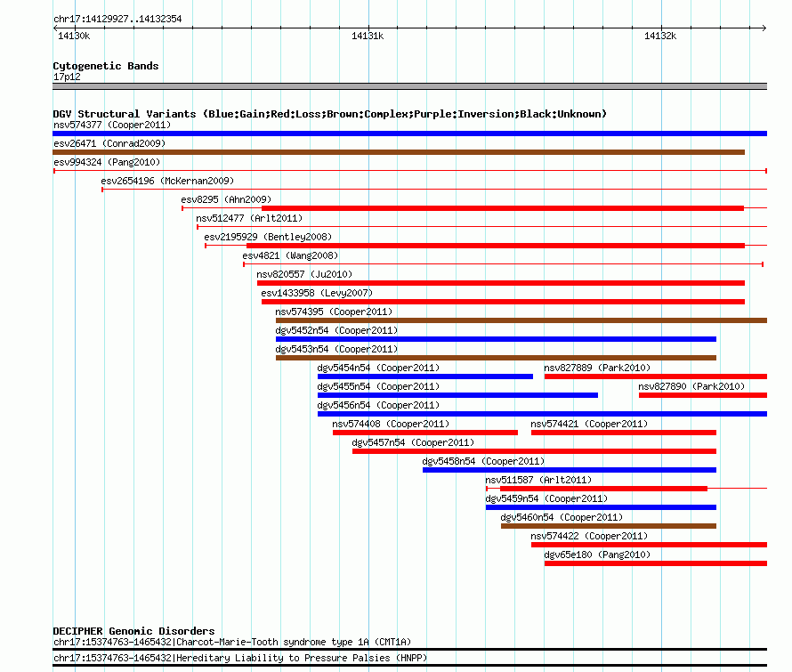Screen dimensions: 792x672
Task: Click the esv2654196 (McKernan2009) label
Action: pyautogui.click(x=167, y=181)
